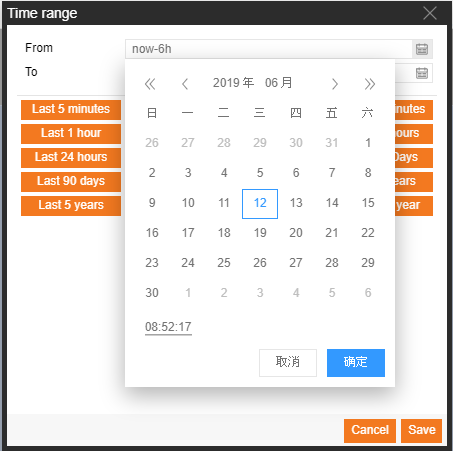Open the calendar icon beside To field
The image size is (453, 451).
coord(422,73)
